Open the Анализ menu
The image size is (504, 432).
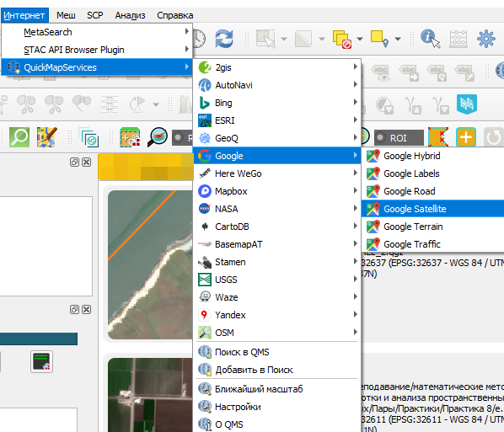pyautogui.click(x=130, y=15)
